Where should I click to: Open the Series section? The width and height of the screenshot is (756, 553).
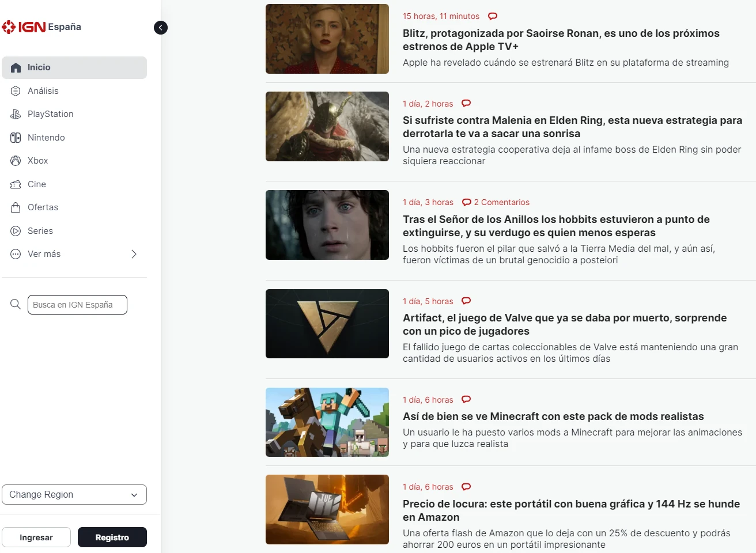(40, 231)
